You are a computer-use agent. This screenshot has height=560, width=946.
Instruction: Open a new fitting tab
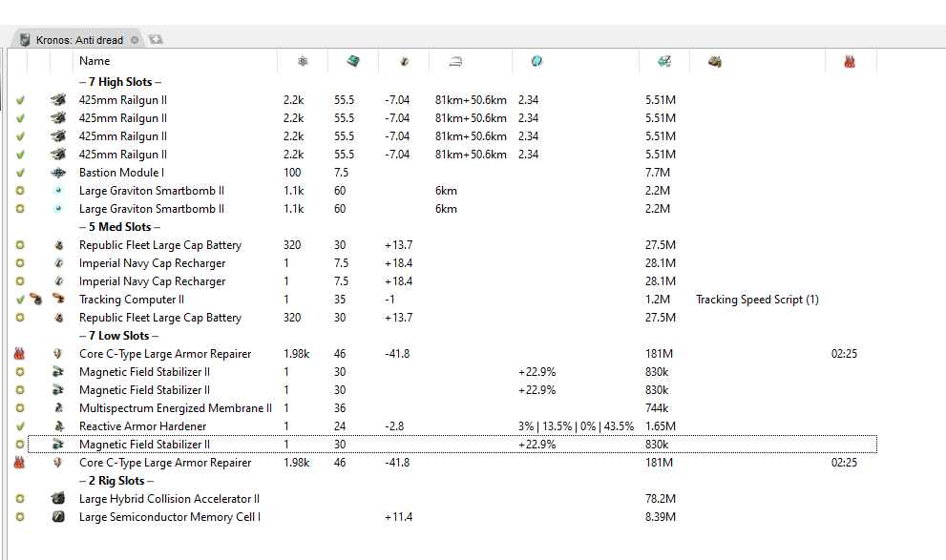156,39
